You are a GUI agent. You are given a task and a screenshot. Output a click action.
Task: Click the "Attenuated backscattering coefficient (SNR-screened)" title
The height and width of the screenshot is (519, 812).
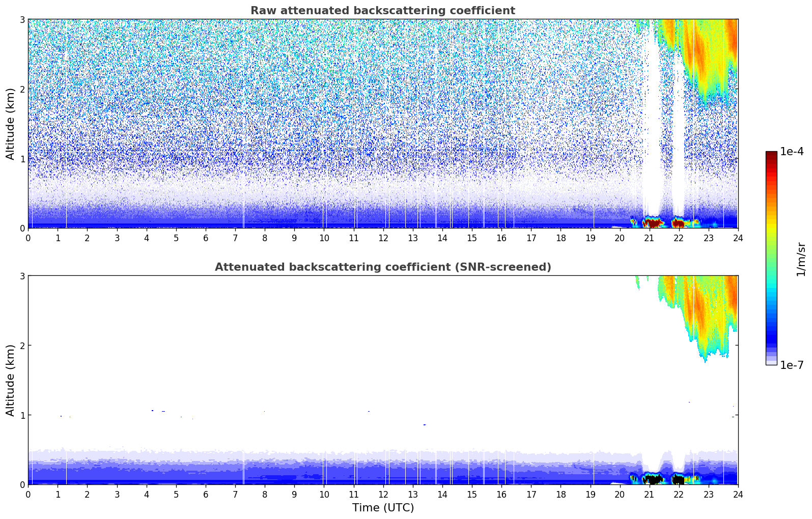pos(383,267)
